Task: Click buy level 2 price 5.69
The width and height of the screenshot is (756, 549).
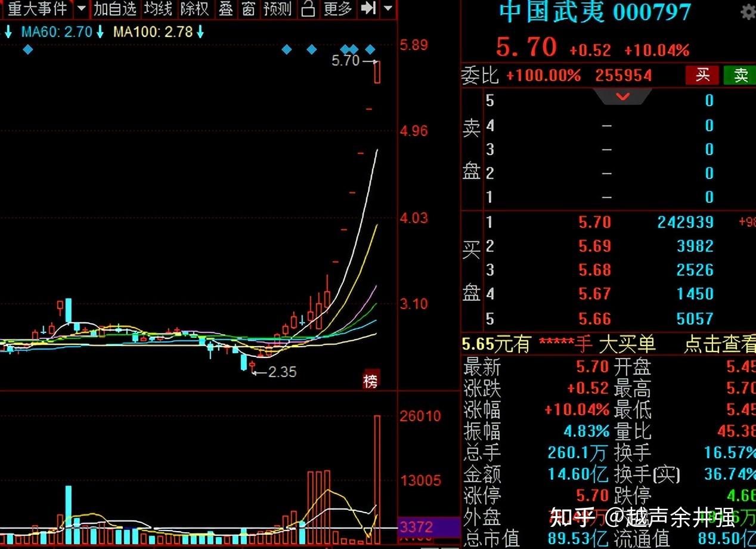Action: pyautogui.click(x=594, y=246)
